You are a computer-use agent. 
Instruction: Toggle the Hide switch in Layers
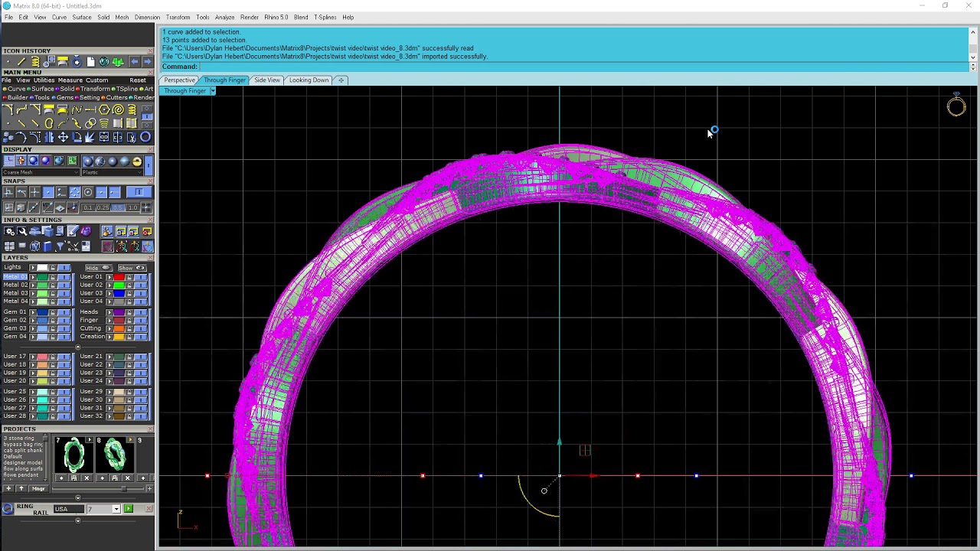click(99, 268)
